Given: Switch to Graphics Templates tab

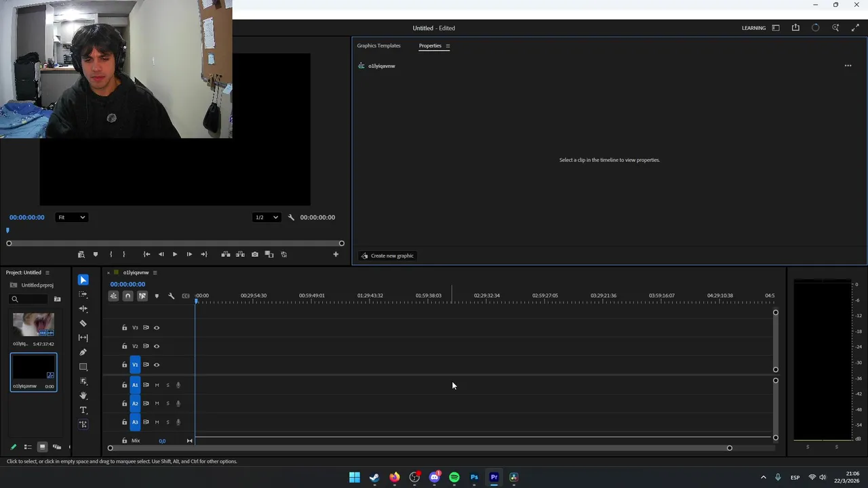Looking at the screenshot, I should 378,45.
